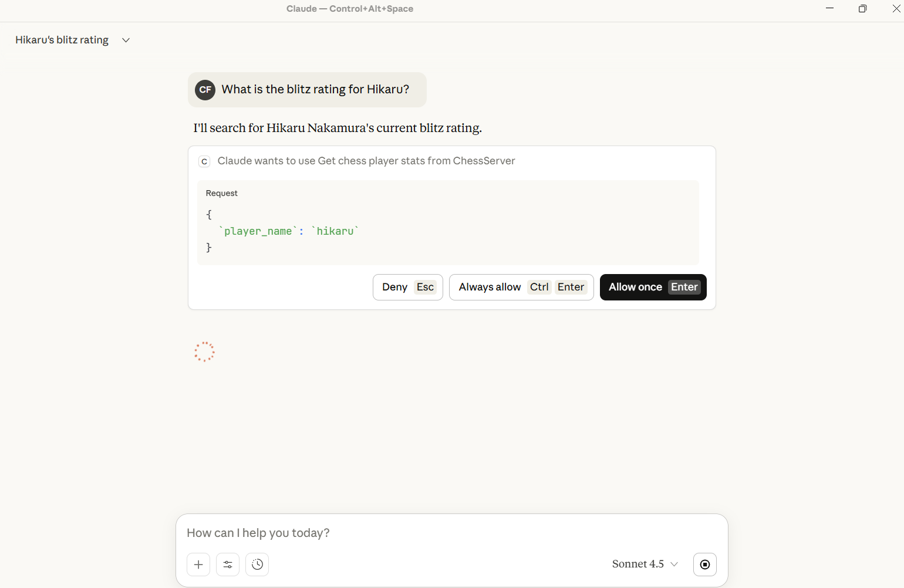Viewport: 904px width, 588px height.
Task: Open conversation history via the clock icon
Action: 257,564
